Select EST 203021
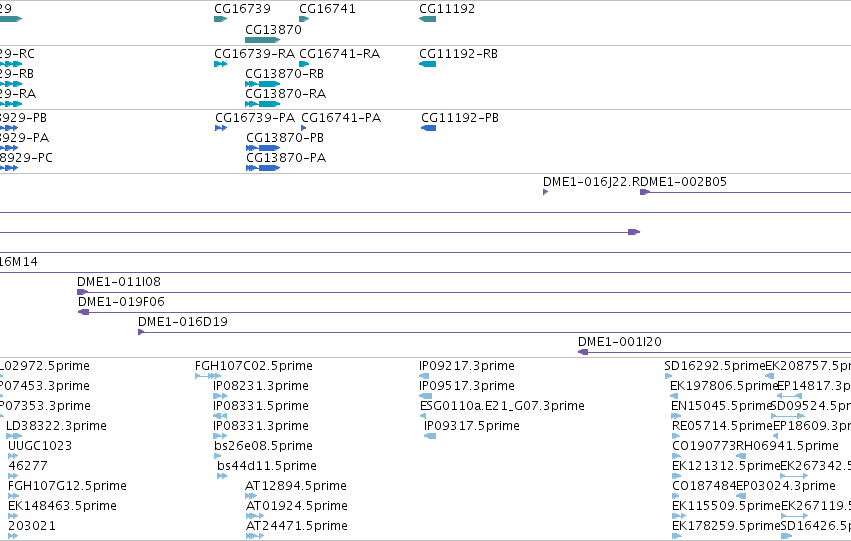851x541 pixels. (31, 526)
